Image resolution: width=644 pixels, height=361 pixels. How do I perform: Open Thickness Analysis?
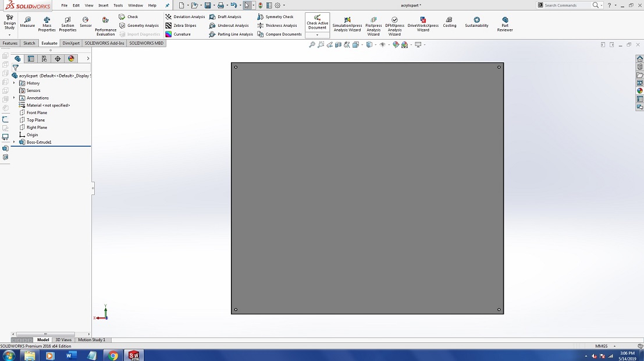(x=277, y=26)
